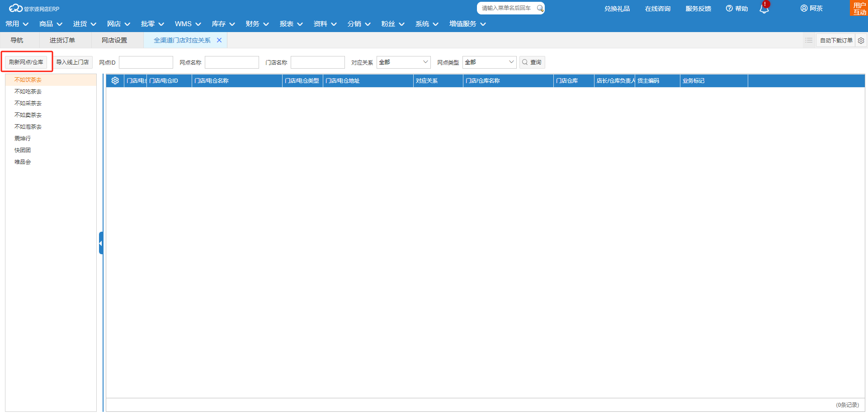Open the 阿茶 user account
The height and width of the screenshot is (415, 868).
pos(811,9)
